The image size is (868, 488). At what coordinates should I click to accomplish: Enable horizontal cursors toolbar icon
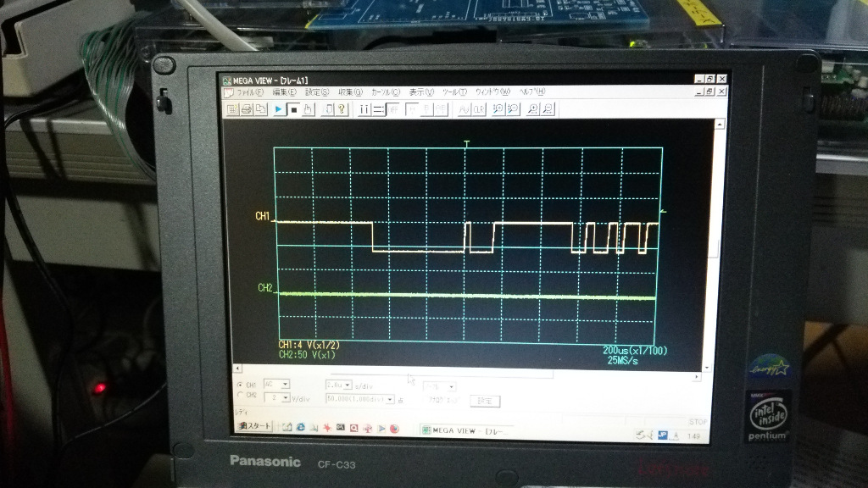click(378, 109)
